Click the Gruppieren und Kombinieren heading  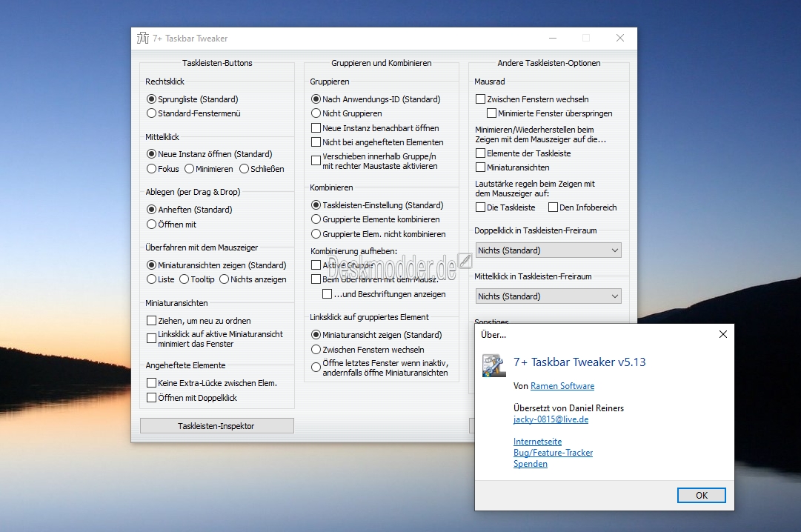[x=381, y=64]
